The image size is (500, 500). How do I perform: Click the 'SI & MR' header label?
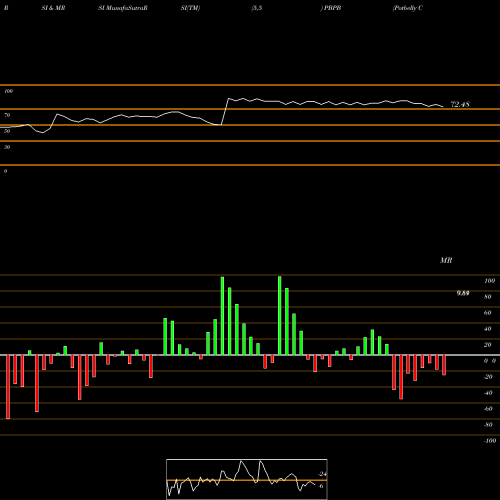point(53,8)
